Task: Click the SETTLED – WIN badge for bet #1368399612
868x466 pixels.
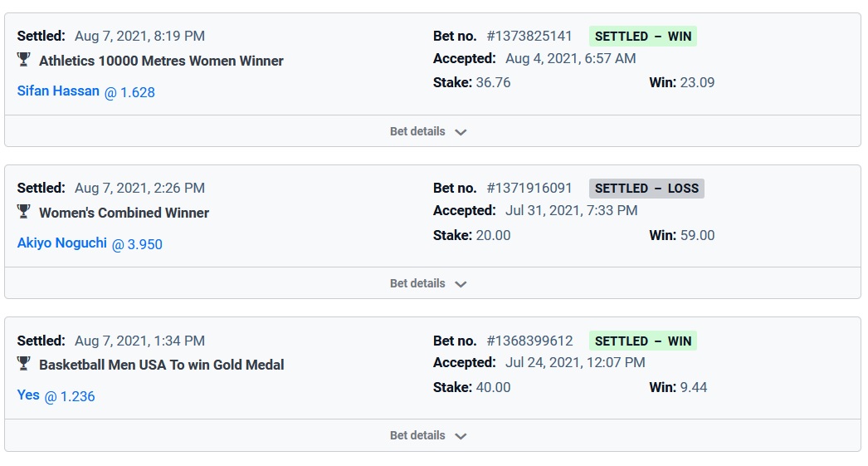Action: point(642,341)
